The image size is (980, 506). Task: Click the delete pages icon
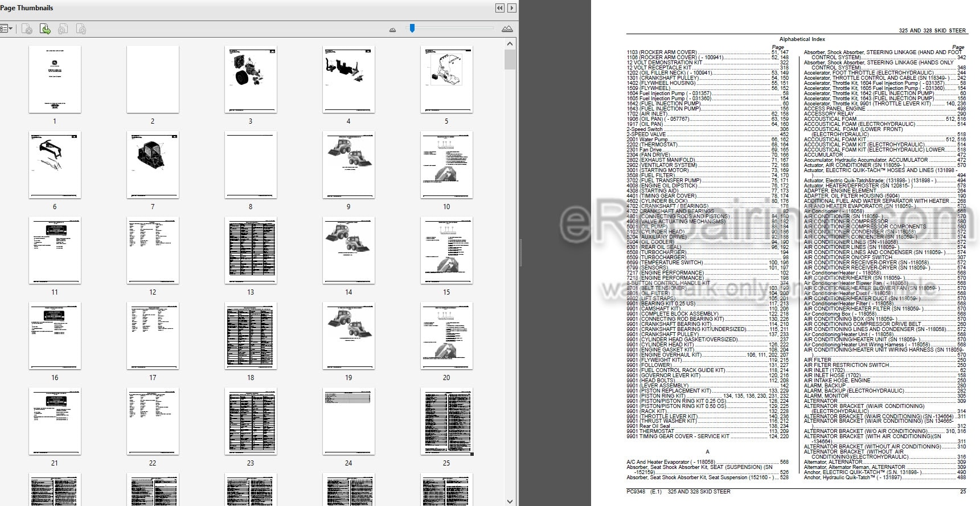pos(27,29)
